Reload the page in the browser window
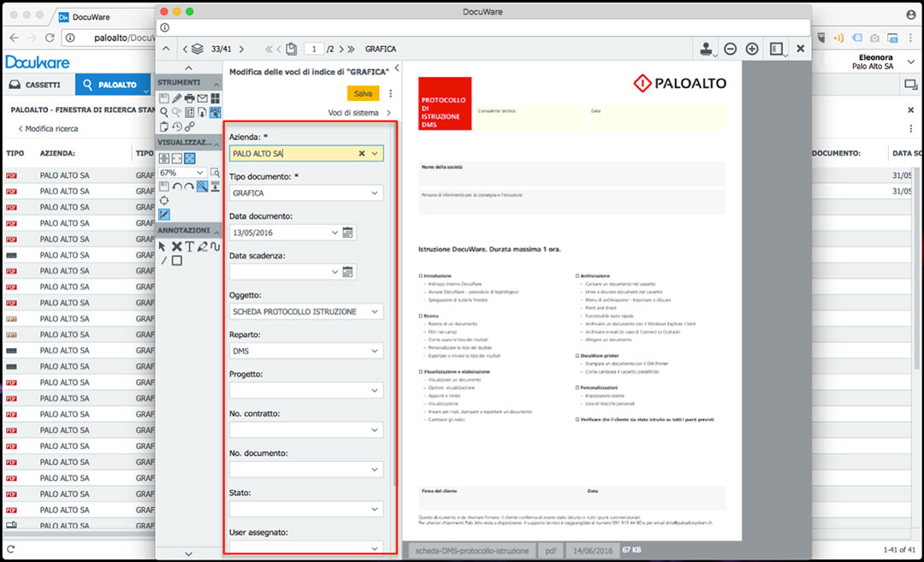This screenshot has width=924, height=562. pos(50,38)
